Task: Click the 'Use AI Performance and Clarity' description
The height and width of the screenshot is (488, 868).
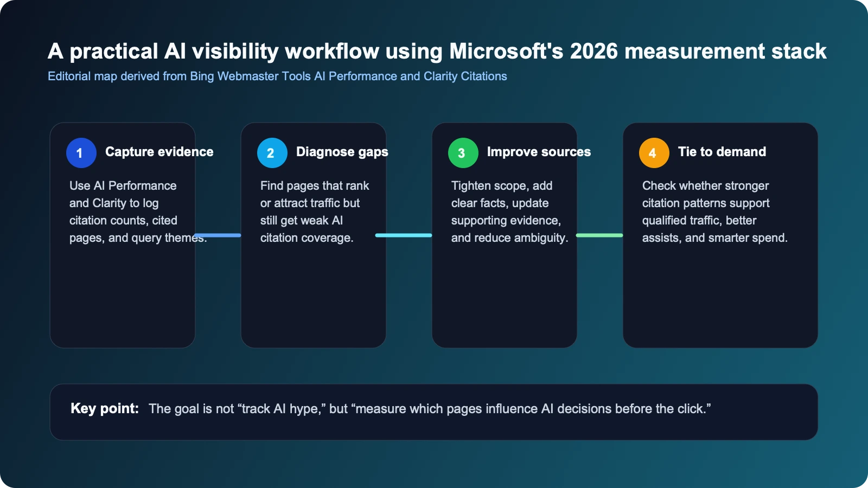Action: tap(138, 212)
